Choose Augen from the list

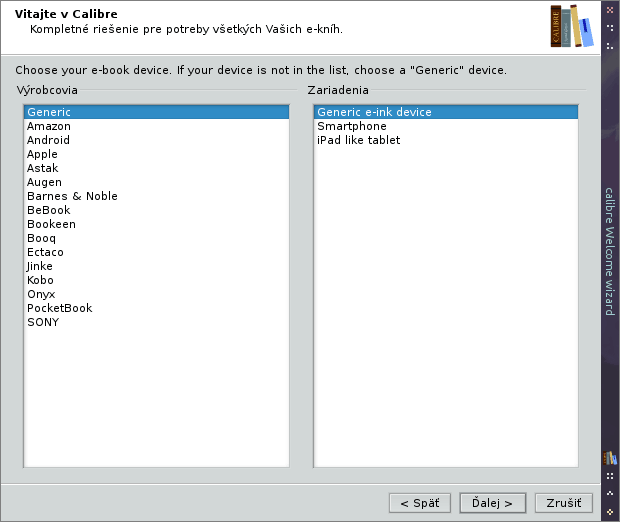pyautogui.click(x=157, y=182)
